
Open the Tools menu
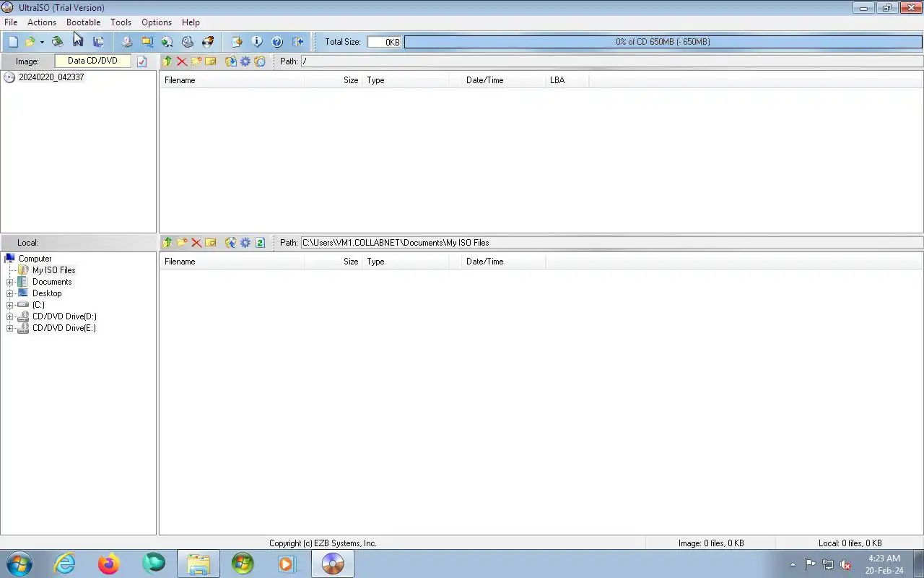[121, 22]
